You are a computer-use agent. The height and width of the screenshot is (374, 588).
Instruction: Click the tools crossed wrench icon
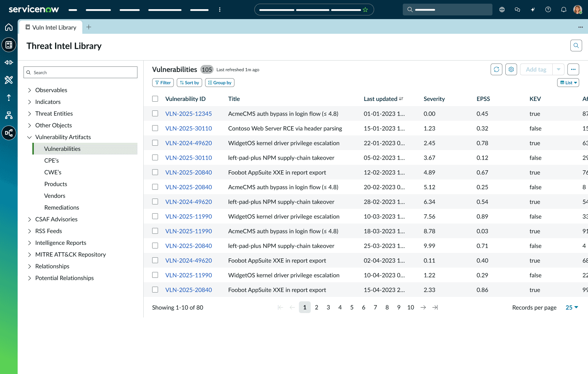coord(9,80)
